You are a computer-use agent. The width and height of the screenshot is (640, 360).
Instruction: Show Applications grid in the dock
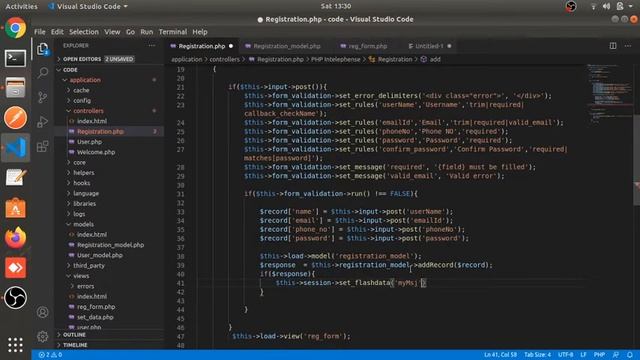coord(16,345)
